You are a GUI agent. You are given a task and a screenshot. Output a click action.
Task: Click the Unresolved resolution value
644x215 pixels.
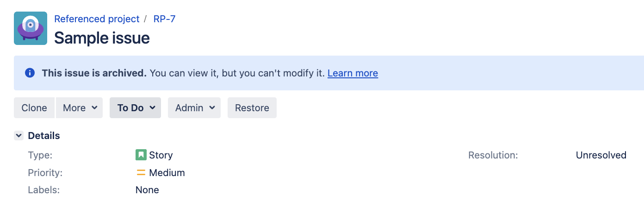coord(601,155)
